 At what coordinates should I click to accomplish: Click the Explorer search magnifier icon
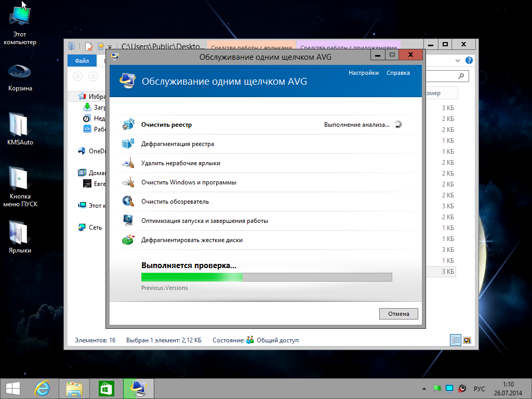click(461, 76)
